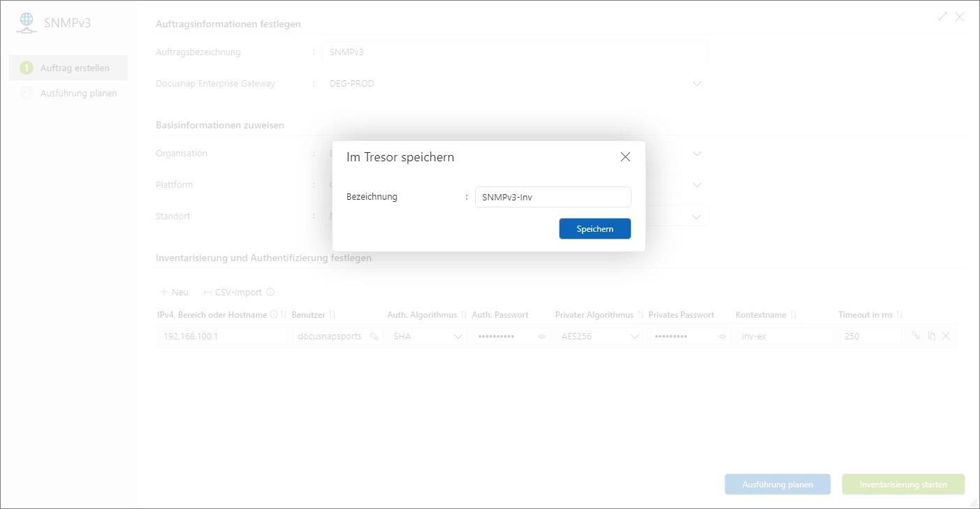The image size is (980, 509).
Task: Click the Speichern button in the dialog
Action: point(594,228)
